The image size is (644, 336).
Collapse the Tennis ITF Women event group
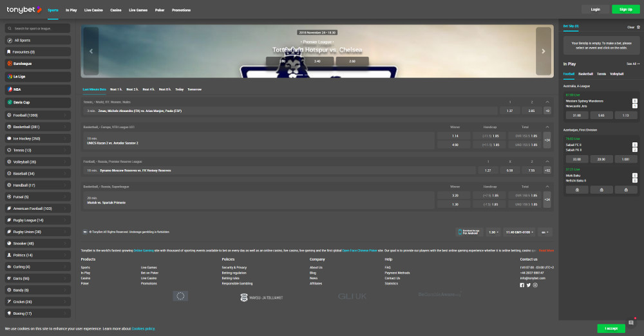pyautogui.click(x=547, y=102)
